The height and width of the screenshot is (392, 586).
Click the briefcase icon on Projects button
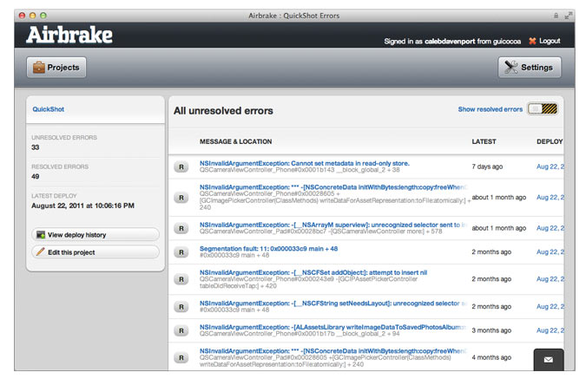click(x=39, y=68)
